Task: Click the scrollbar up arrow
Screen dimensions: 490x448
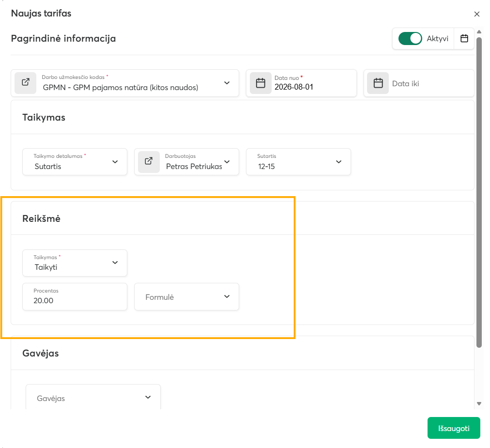Action: (x=479, y=32)
